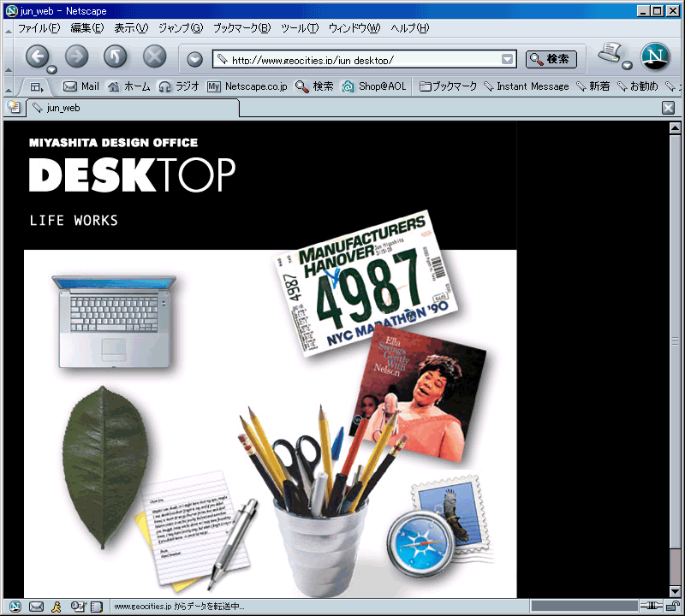Click the notepad letter with pen image

pyautogui.click(x=197, y=530)
